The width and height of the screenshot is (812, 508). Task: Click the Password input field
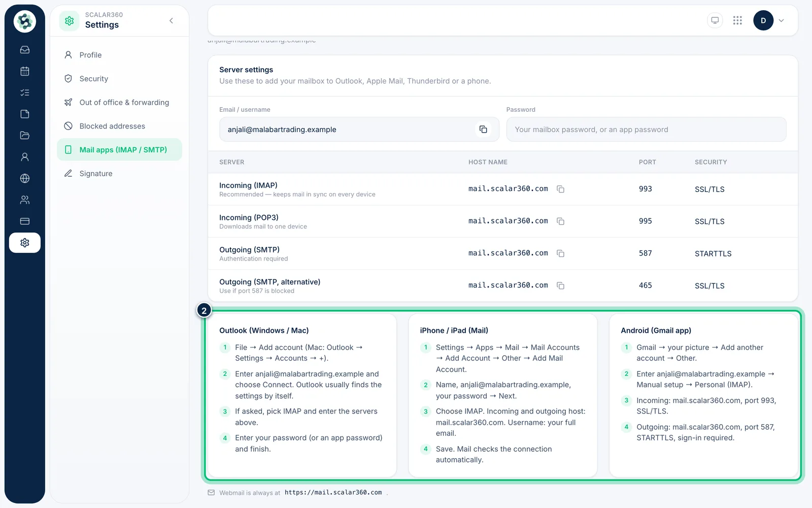point(646,130)
